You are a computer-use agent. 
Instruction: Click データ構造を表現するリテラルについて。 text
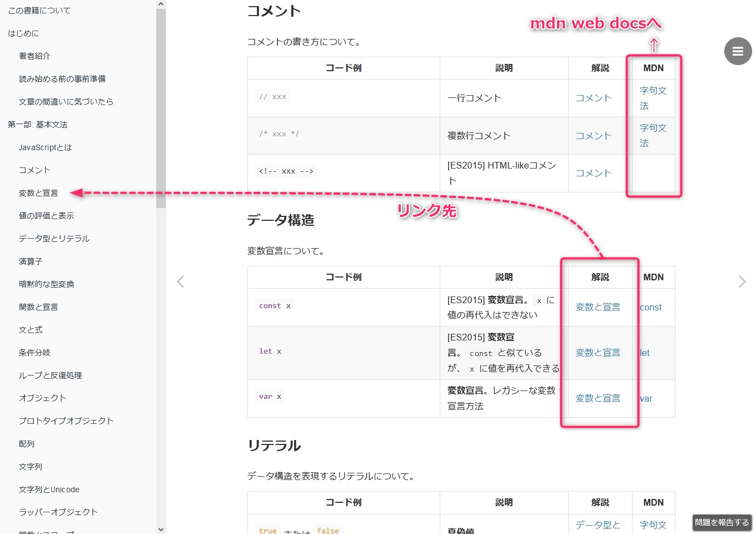coord(332,476)
